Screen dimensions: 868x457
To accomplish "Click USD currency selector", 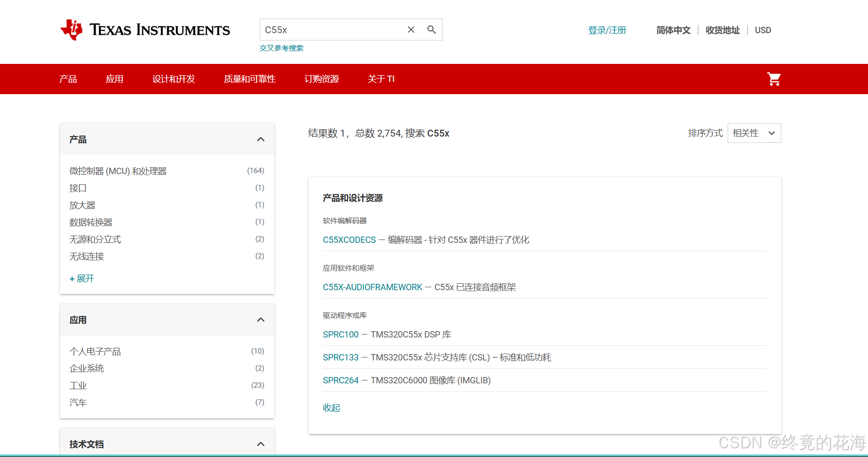I will point(763,30).
